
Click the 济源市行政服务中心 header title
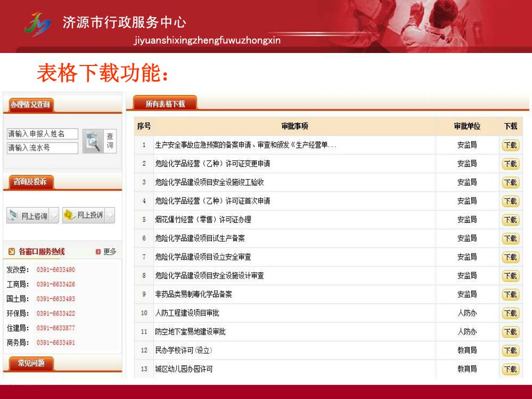125,22
